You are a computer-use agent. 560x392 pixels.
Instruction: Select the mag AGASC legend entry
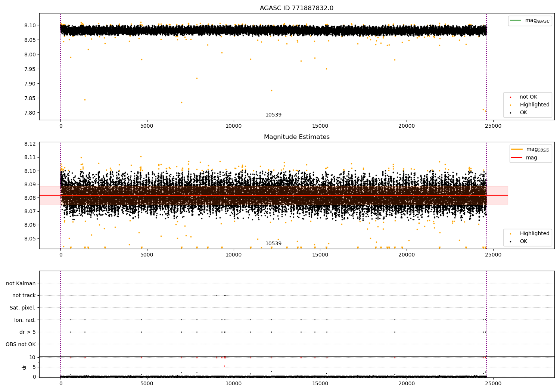[530, 21]
